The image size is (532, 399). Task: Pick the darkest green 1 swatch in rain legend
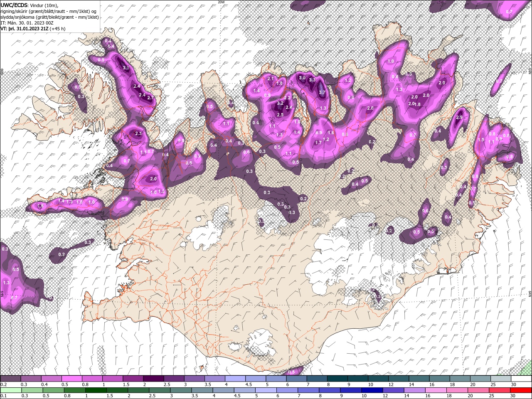click(x=96, y=390)
